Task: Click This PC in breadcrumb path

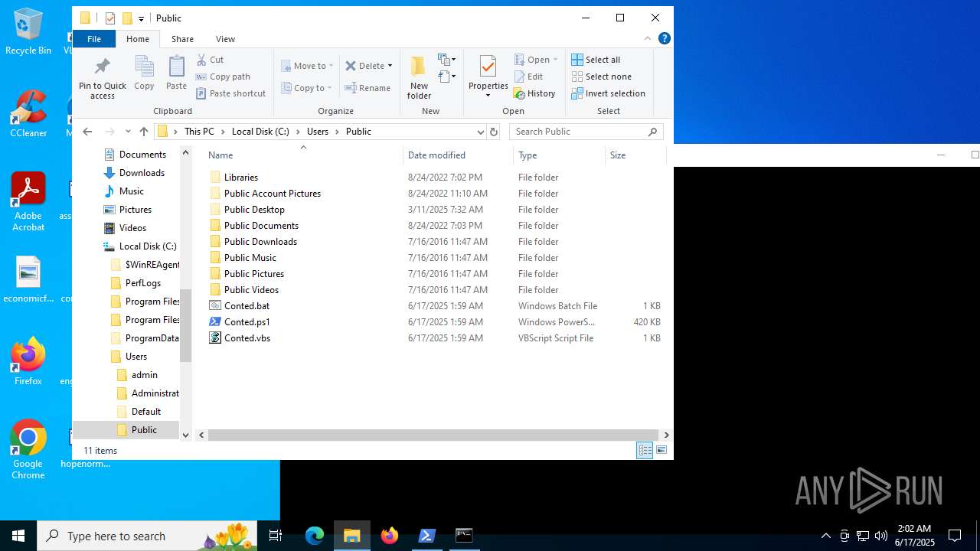Action: click(x=199, y=132)
